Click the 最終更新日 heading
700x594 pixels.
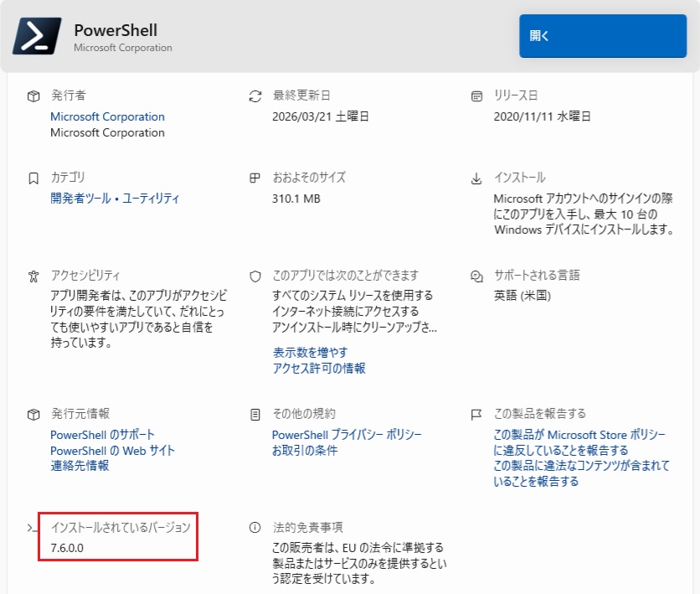301,96
